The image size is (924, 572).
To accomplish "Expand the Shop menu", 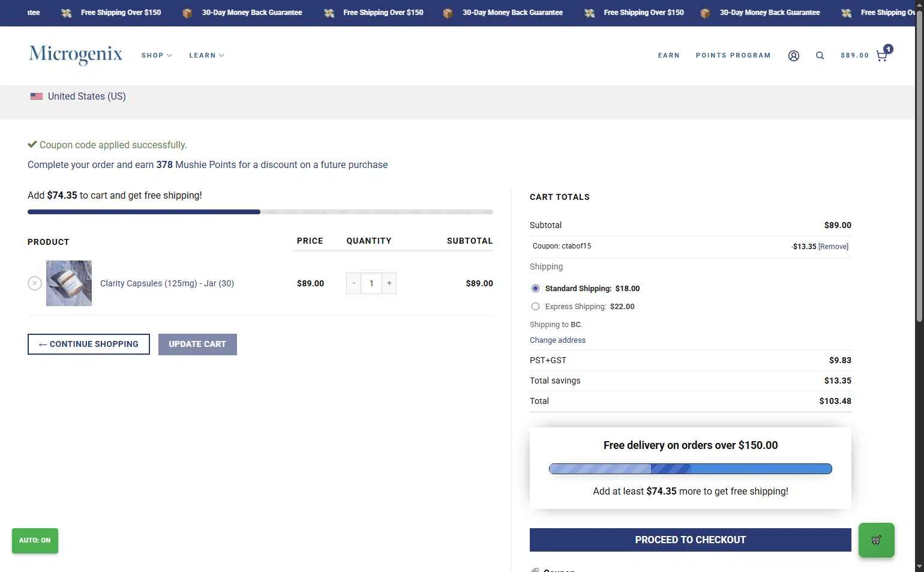I will pos(157,55).
